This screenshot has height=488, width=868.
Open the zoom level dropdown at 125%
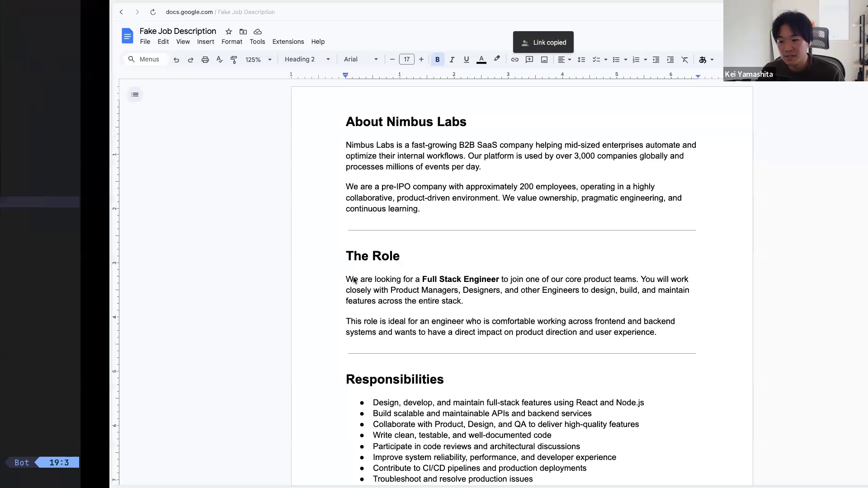(258, 60)
